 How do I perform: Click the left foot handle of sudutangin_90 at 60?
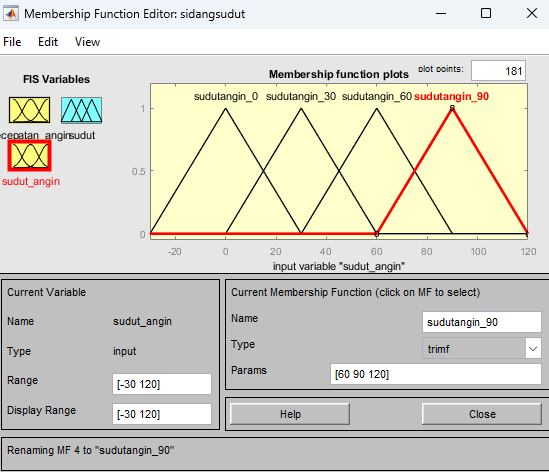377,234
